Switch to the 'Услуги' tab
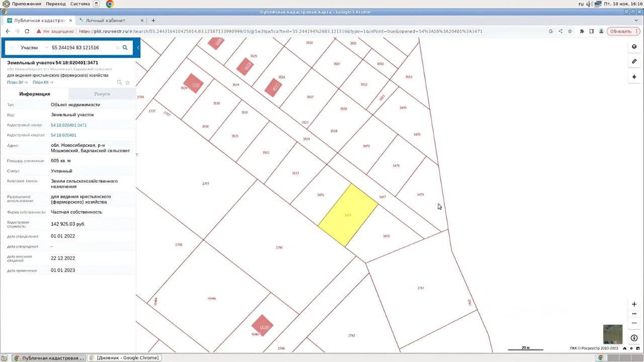Viewport: 644px width, 362px height. click(102, 94)
